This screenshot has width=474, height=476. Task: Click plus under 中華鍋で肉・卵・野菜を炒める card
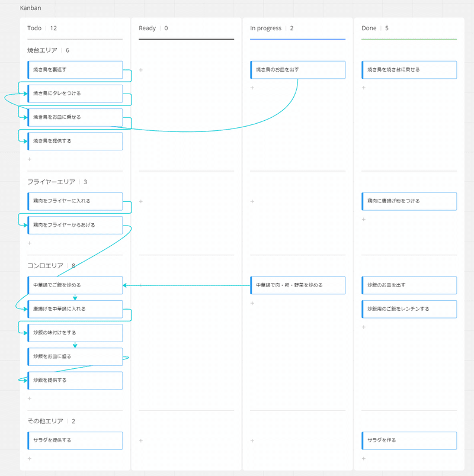(252, 304)
